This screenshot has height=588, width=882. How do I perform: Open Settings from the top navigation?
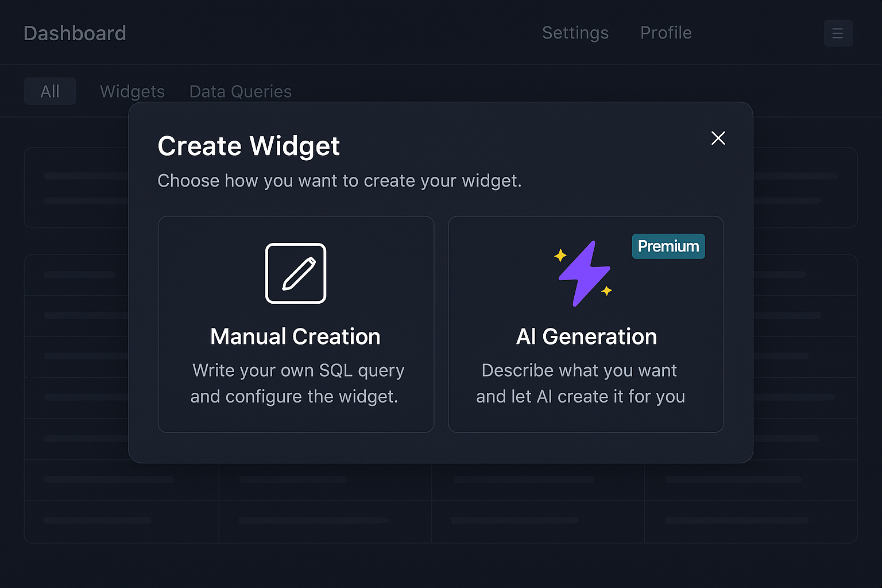pos(575,33)
